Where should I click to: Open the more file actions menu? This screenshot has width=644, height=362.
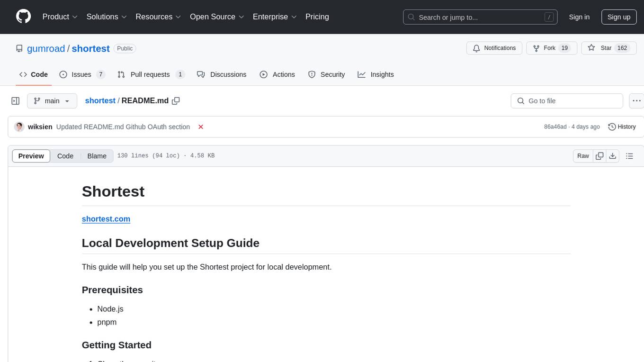point(637,101)
